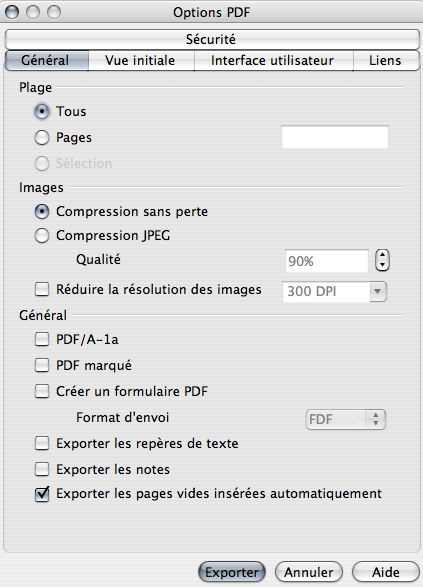Uncheck Exporter les pages vides insérées automatiquement
Image resolution: width=423 pixels, height=587 pixels.
click(42, 494)
